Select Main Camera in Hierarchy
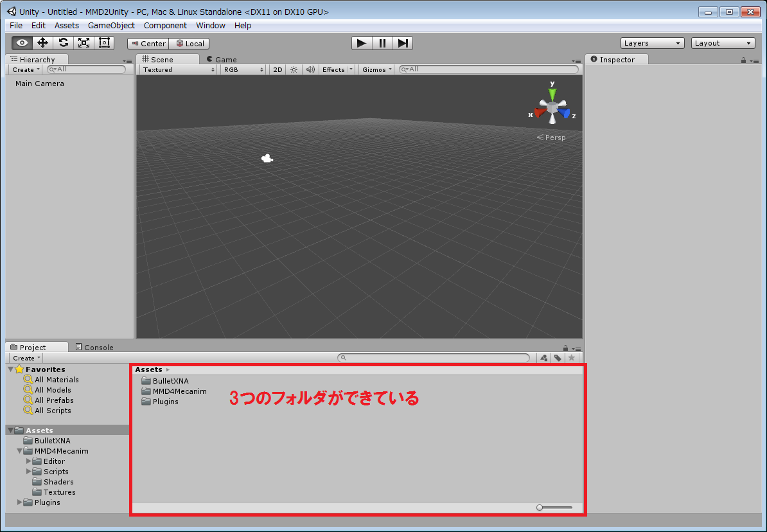Screen dimensions: 767x532 click(x=40, y=83)
